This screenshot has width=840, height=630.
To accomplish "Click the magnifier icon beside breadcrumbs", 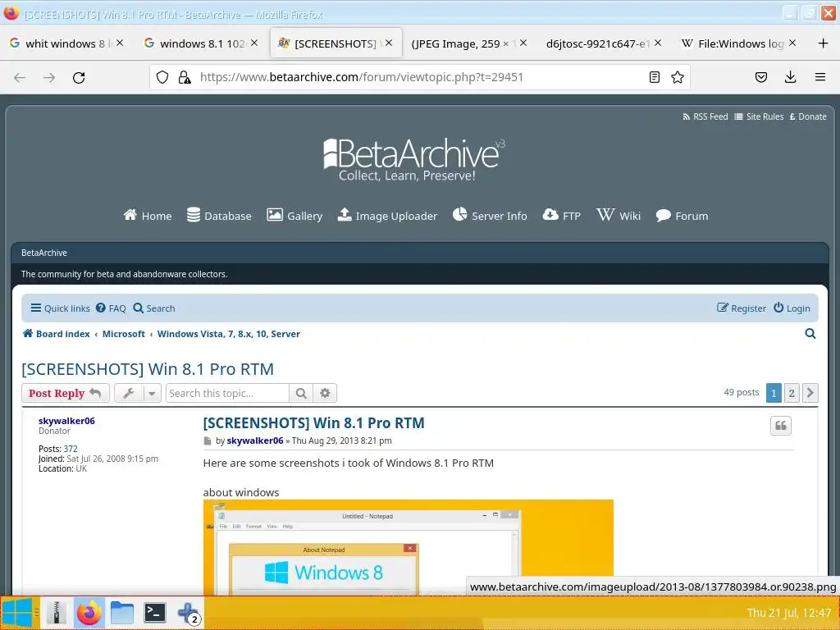I will pos(810,334).
